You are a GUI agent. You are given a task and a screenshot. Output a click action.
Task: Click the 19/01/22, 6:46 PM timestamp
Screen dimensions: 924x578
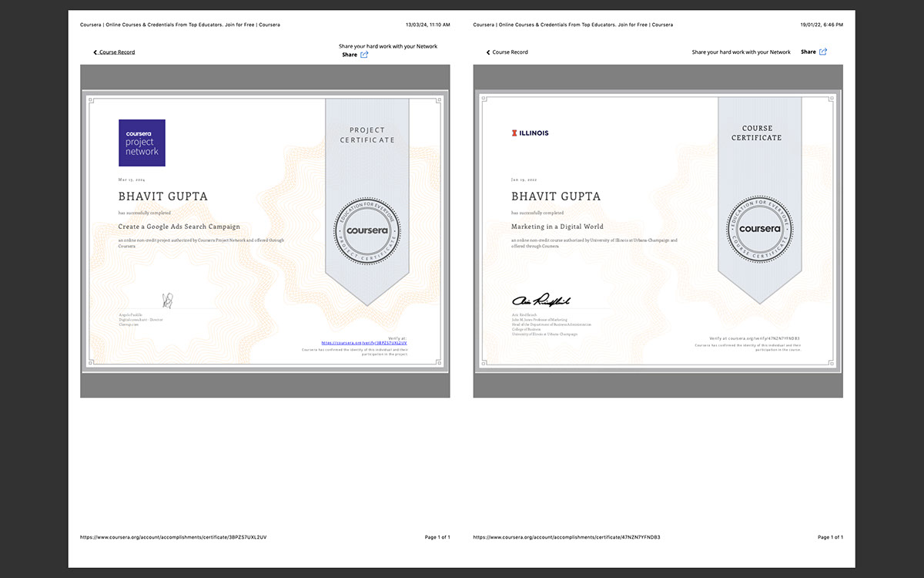(x=822, y=25)
